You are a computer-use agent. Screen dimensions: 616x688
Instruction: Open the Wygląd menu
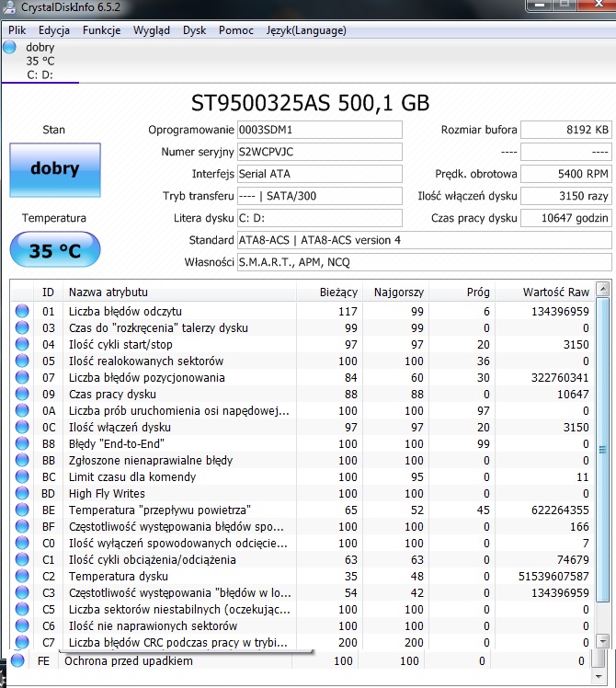coord(152,30)
